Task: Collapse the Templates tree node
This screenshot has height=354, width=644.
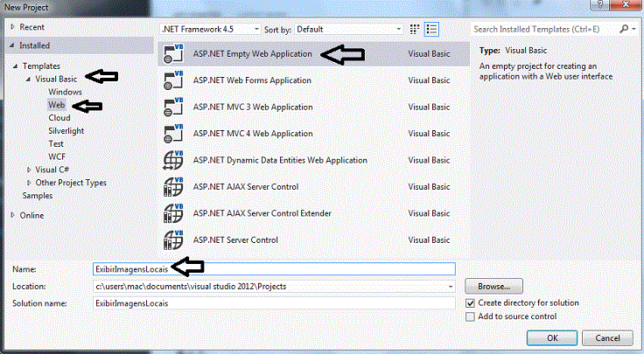Action: tap(15, 66)
